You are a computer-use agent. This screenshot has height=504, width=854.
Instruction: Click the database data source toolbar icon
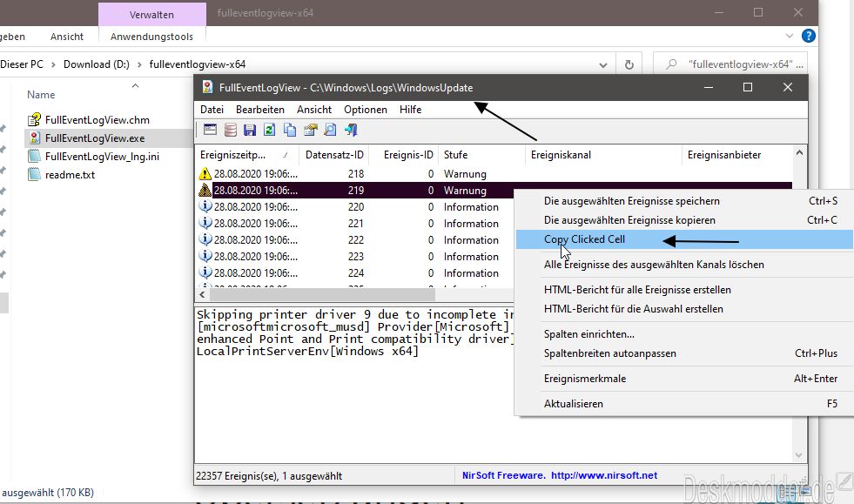[x=231, y=130]
